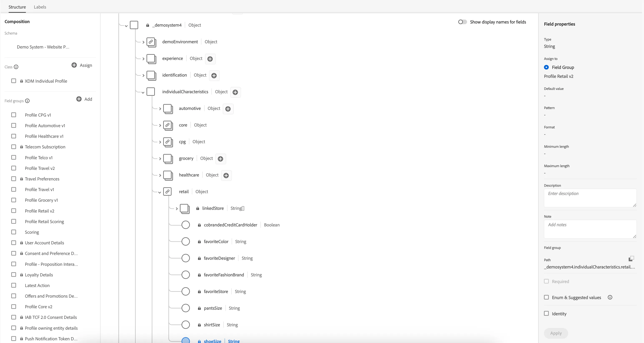Click the Assign class plus icon
Viewport: 644px width, 343px height.
pyautogui.click(x=74, y=65)
